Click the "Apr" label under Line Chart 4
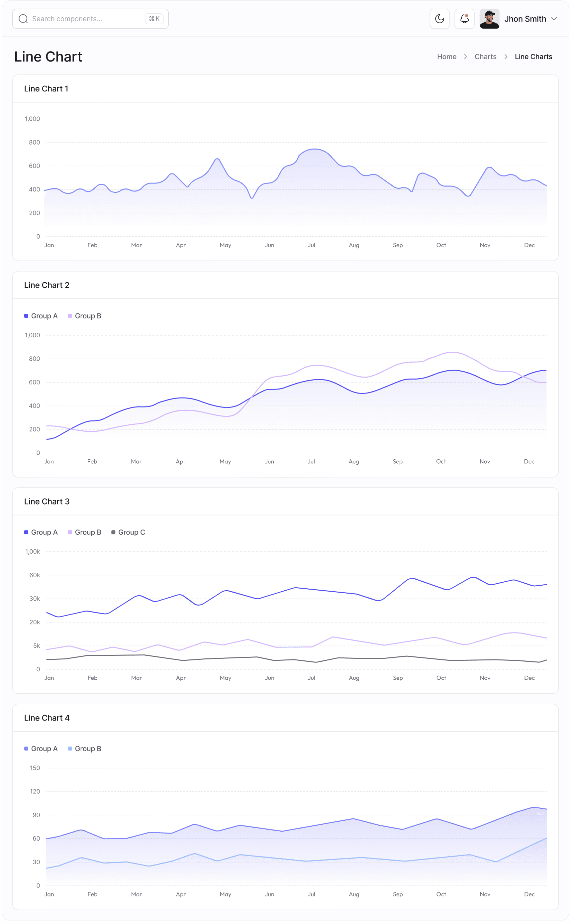Image resolution: width=571 pixels, height=924 pixels. [181, 894]
